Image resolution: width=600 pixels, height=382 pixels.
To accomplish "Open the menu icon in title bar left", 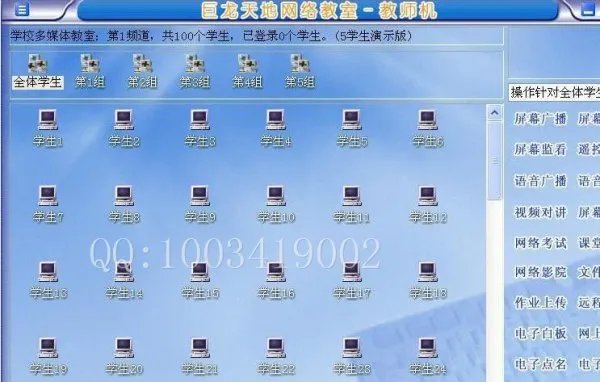I will click(22, 9).
